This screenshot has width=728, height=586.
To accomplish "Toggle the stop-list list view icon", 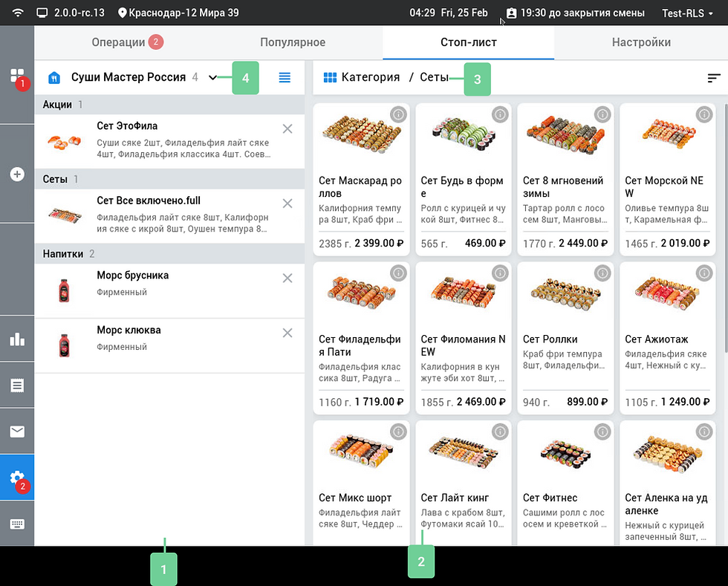I will pyautogui.click(x=285, y=77).
